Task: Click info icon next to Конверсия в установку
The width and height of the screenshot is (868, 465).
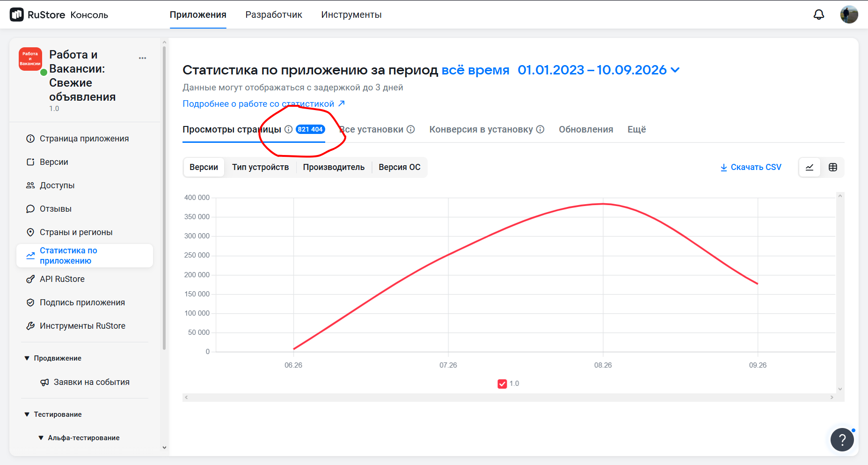Action: point(540,129)
